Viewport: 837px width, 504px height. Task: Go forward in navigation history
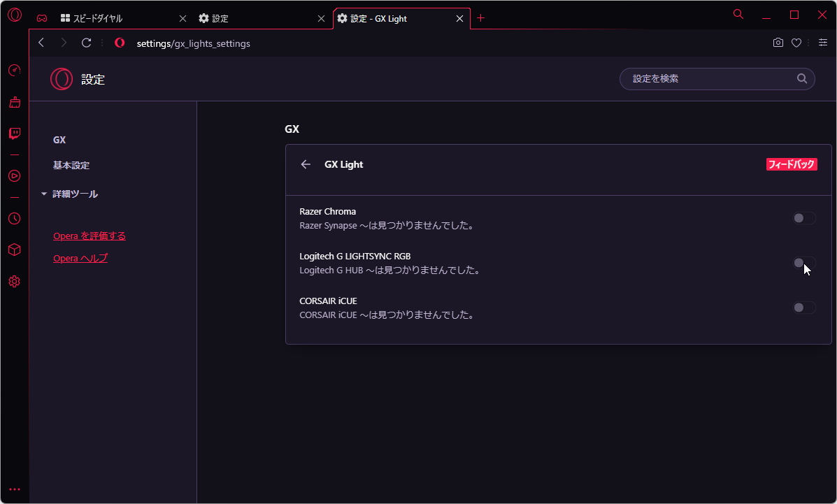coord(64,43)
